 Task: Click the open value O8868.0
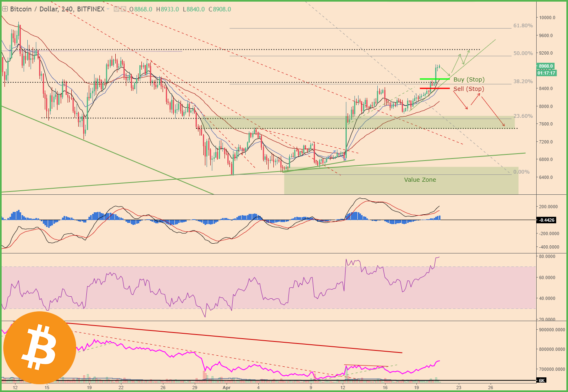141,9
